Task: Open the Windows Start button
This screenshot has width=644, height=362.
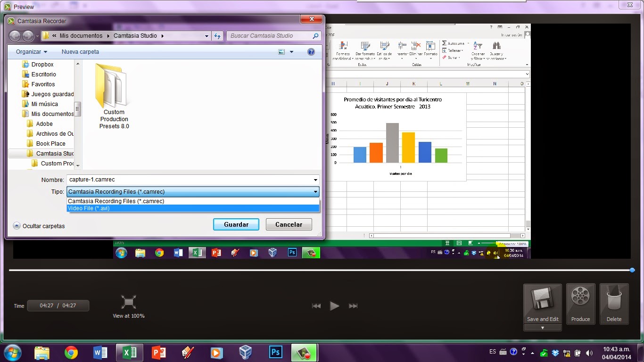Action: point(12,352)
